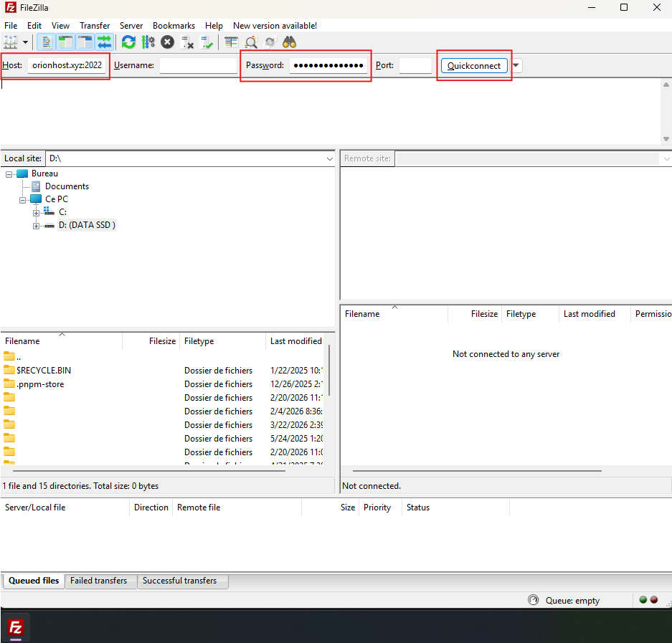Search files with binoculars icon
The width and height of the screenshot is (672, 643).
point(290,42)
